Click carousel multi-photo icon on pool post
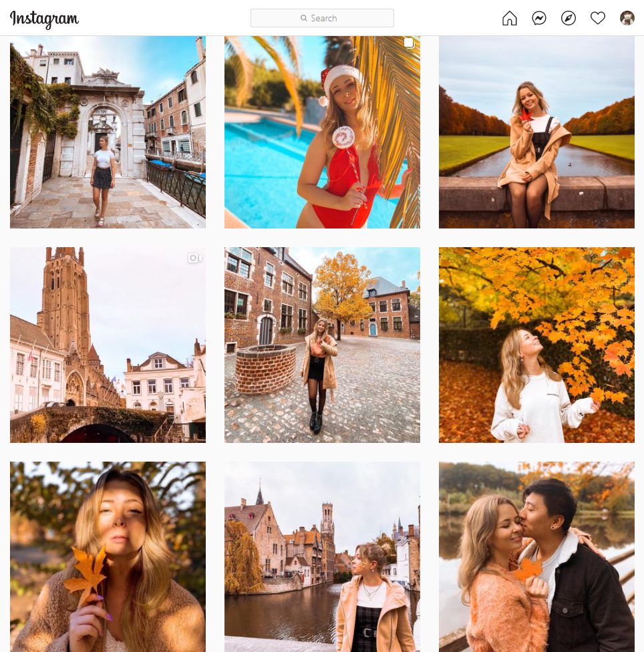This screenshot has width=644, height=652. click(x=409, y=43)
